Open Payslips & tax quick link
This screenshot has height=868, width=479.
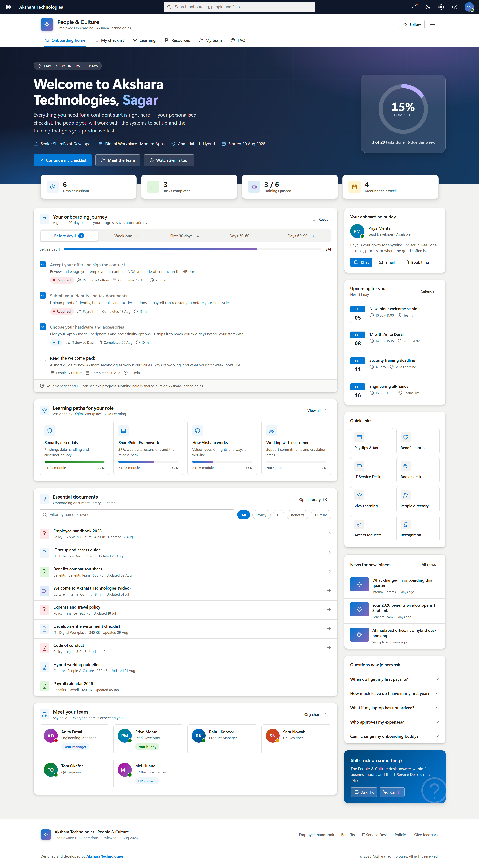tap(371, 441)
